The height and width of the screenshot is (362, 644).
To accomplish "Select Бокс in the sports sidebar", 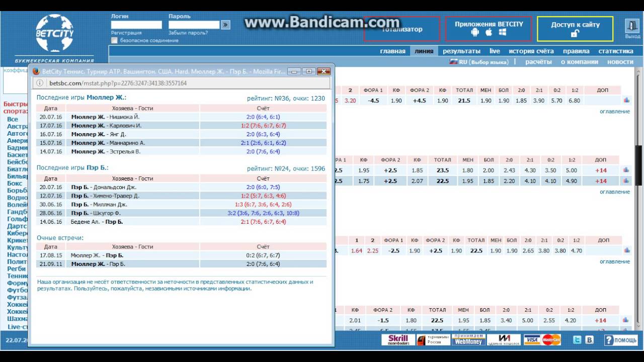I will tap(15, 184).
